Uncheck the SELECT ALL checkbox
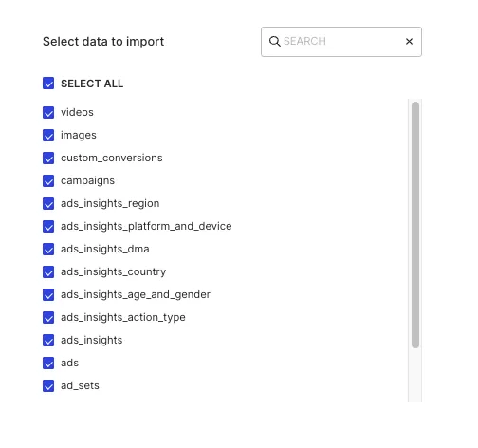The image size is (478, 448). [x=48, y=84]
